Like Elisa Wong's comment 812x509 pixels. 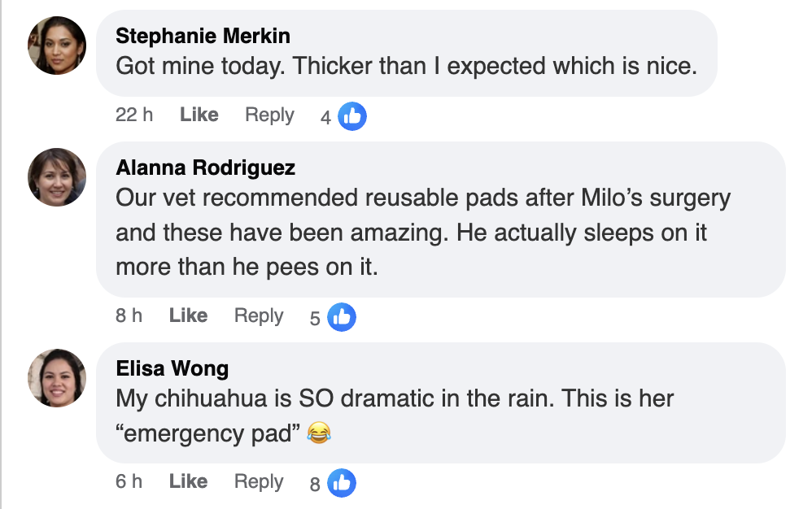tap(187, 481)
